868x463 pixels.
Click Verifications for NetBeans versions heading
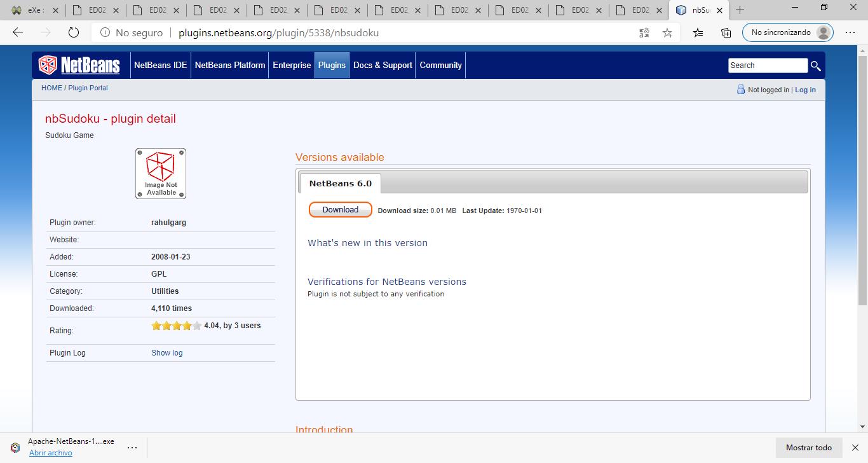pyautogui.click(x=387, y=282)
